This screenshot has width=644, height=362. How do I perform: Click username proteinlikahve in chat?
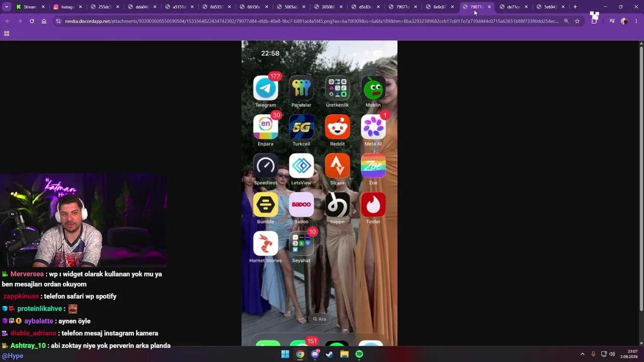[x=40, y=309]
